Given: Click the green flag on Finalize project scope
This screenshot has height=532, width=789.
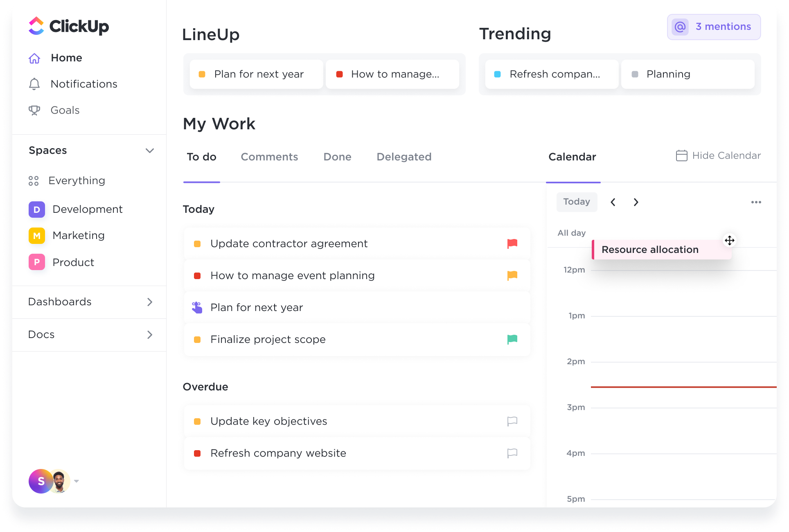Looking at the screenshot, I should coord(512,339).
